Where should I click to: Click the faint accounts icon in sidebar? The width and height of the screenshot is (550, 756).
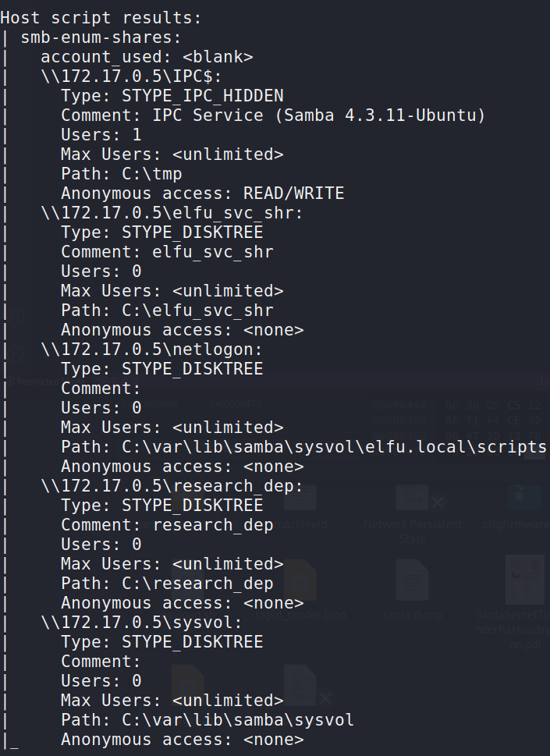point(16,318)
